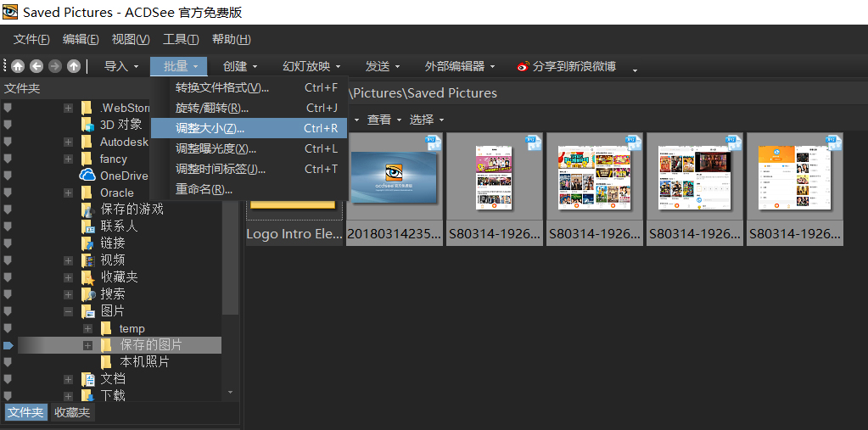Click the 保存的游戏 folder icon

point(87,209)
